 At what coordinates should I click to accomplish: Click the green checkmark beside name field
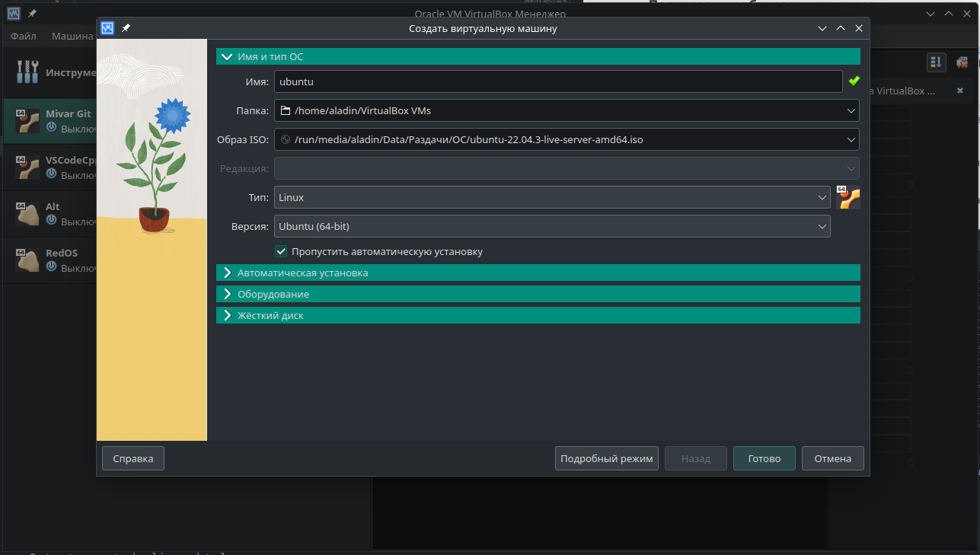point(854,81)
